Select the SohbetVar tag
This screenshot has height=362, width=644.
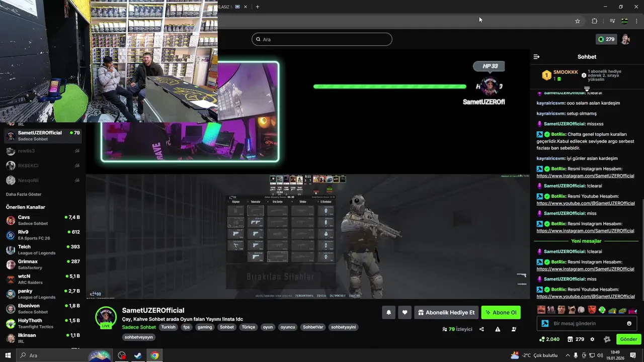pos(313,327)
